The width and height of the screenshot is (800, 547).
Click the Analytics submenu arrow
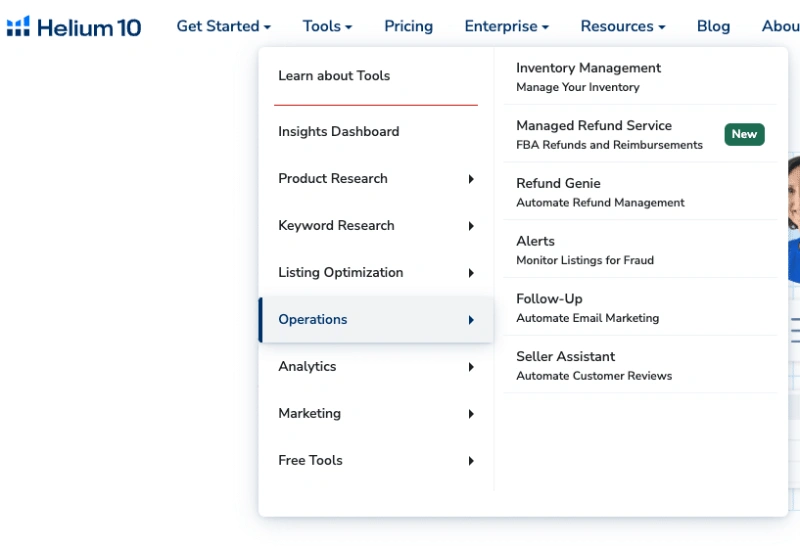(471, 367)
